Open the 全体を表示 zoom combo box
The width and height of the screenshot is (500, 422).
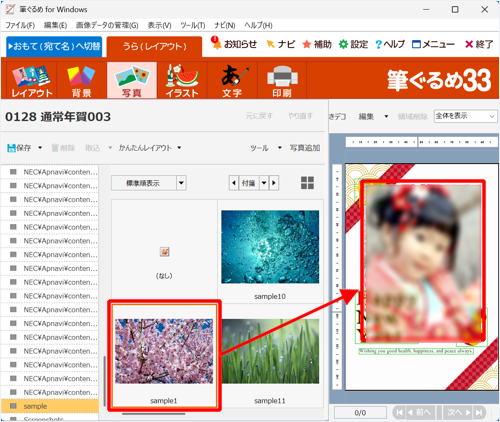pos(465,116)
